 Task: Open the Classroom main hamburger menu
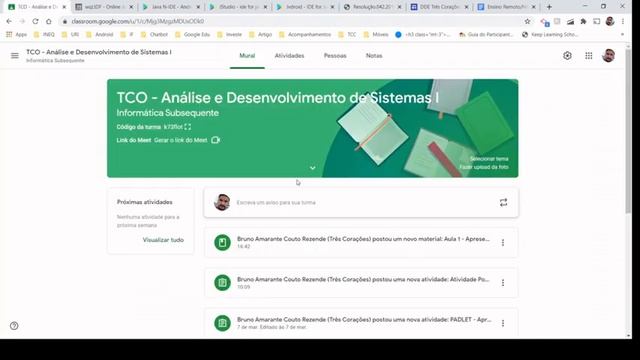pos(15,56)
